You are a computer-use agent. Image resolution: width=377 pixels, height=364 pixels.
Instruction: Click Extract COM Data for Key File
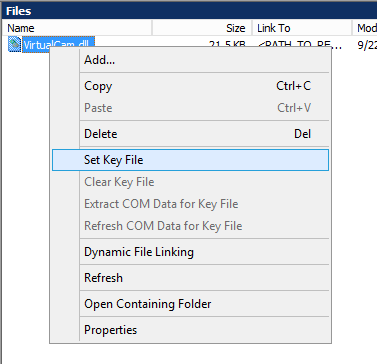coord(190,204)
